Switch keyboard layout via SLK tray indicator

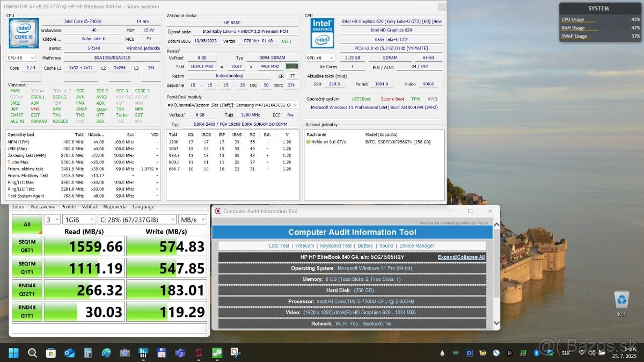click(x=566, y=353)
